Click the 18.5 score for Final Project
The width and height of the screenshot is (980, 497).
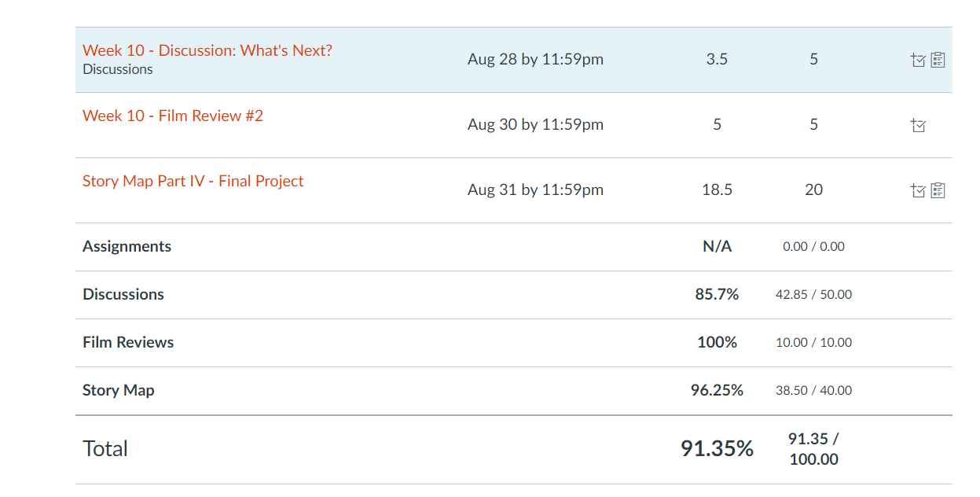tap(717, 190)
